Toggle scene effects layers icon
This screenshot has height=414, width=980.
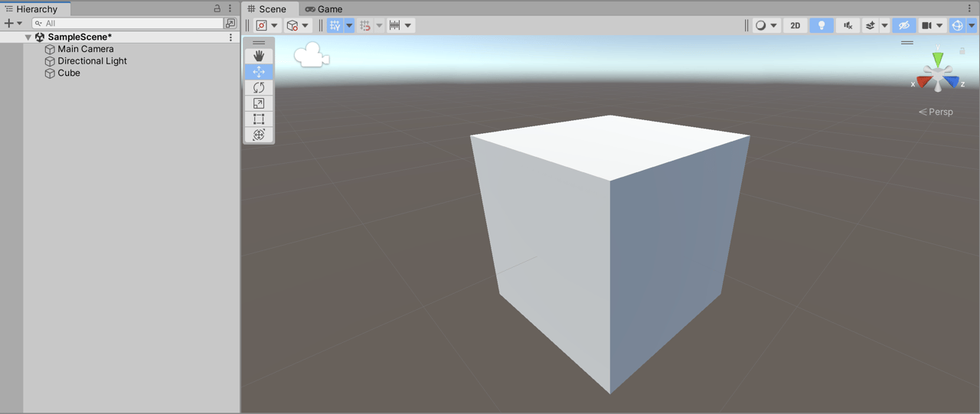871,25
